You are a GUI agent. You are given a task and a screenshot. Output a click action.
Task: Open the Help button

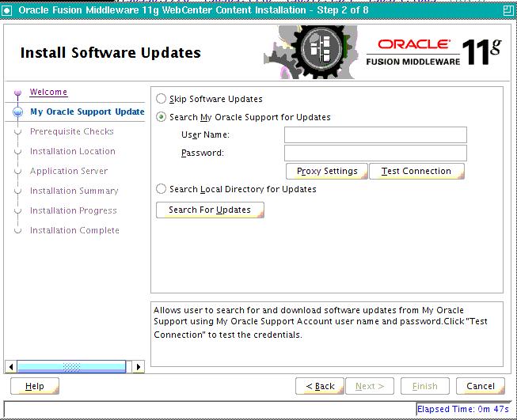35,386
